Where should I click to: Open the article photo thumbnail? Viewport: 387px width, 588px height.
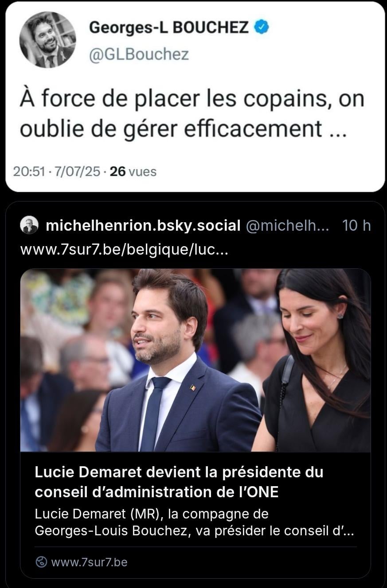point(195,360)
